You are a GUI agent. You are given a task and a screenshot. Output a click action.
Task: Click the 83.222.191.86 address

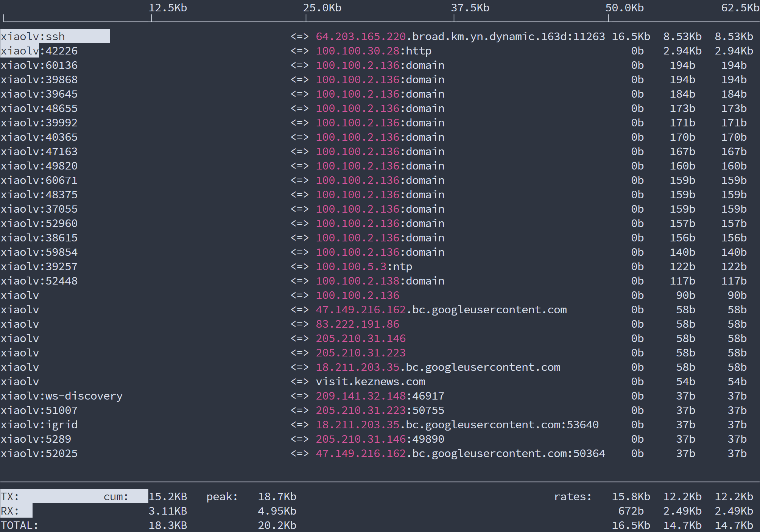pyautogui.click(x=358, y=324)
